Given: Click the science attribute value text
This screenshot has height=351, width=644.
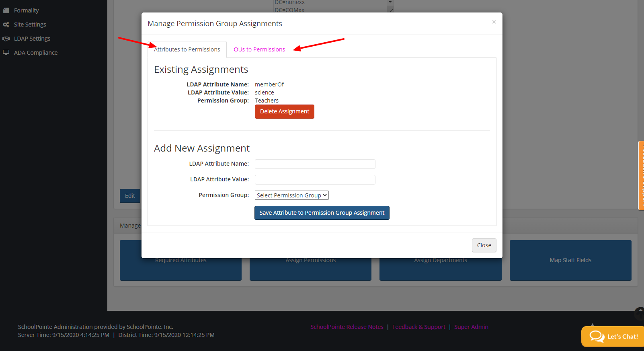Looking at the screenshot, I should point(265,92).
